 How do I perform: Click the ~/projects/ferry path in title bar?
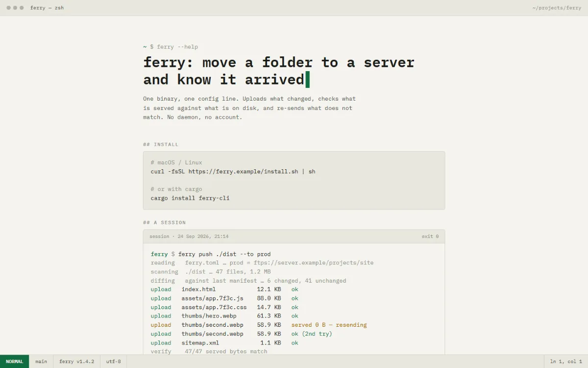557,8
